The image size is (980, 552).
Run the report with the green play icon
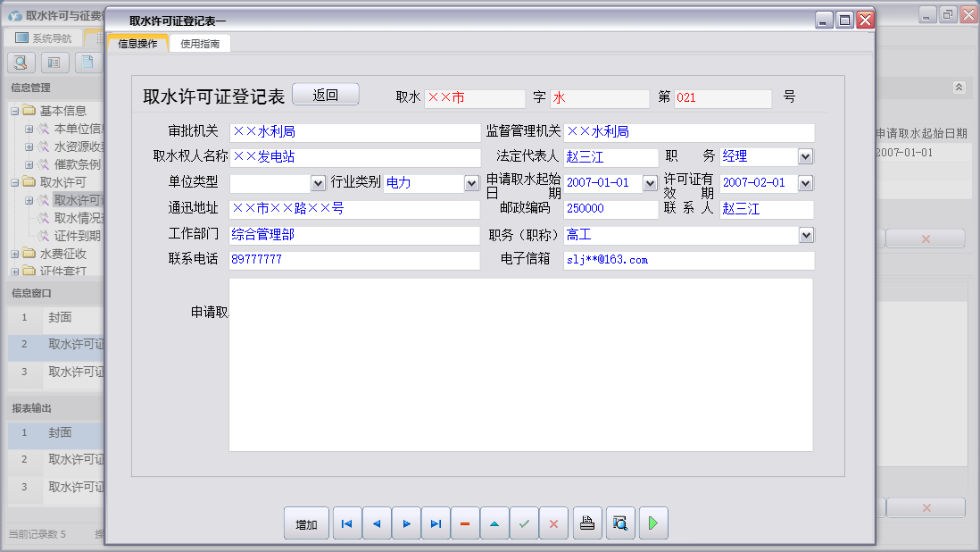point(652,523)
